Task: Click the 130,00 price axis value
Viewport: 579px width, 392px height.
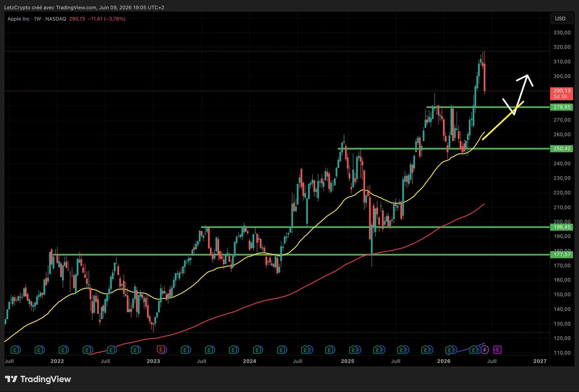Action: click(562, 324)
